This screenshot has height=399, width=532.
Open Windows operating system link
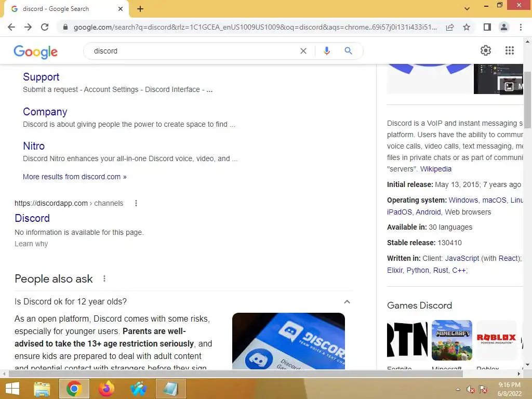(x=463, y=200)
